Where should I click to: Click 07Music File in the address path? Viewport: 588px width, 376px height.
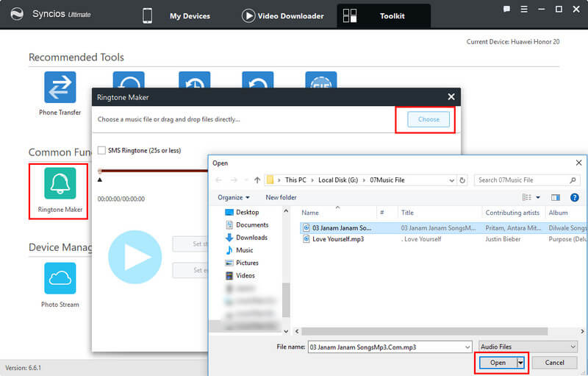click(x=387, y=180)
